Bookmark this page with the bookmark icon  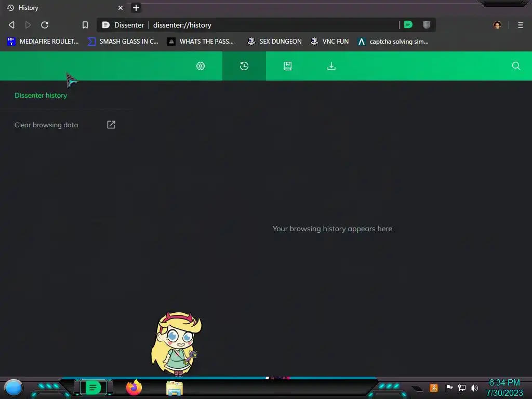[85, 25]
